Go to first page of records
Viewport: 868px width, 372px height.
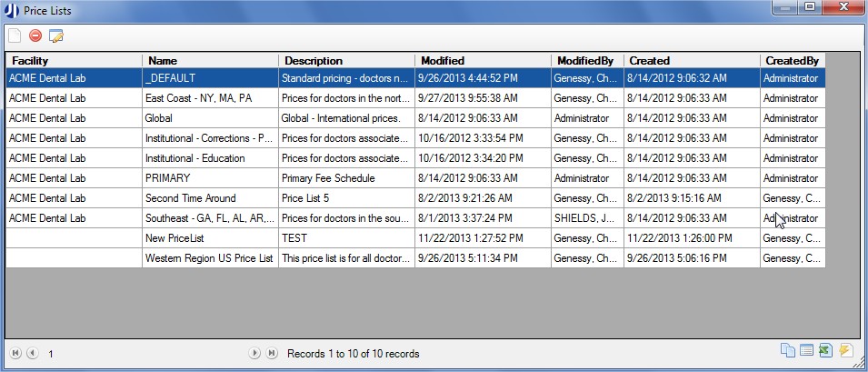15,353
